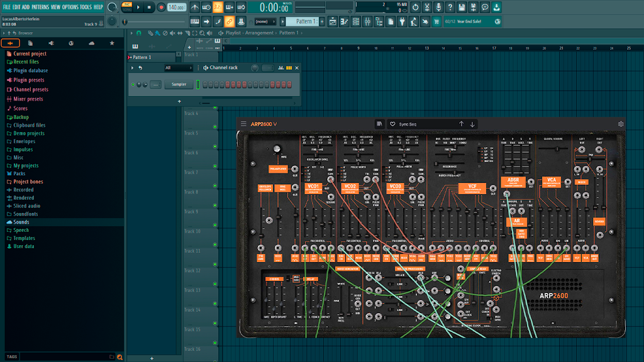644x362 pixels.
Task: Open the mixer window icon in the toolbar
Action: [x=367, y=21]
